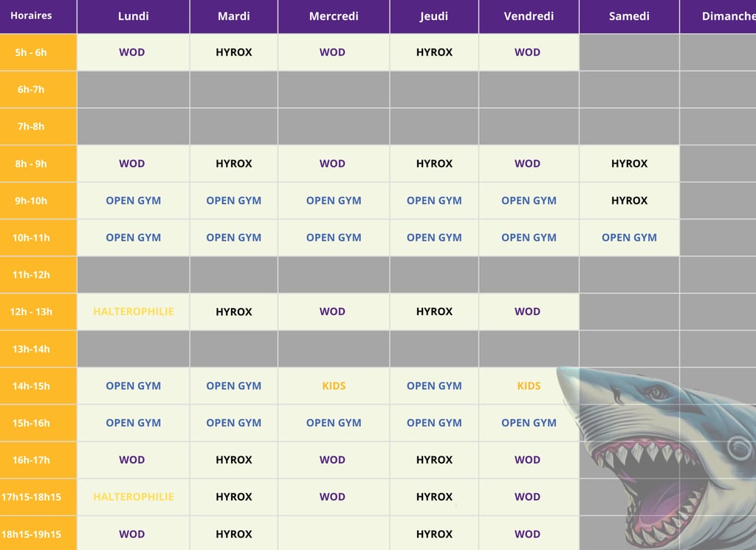Click Monday 12h-13h HALTEROPHILIE class

click(134, 312)
